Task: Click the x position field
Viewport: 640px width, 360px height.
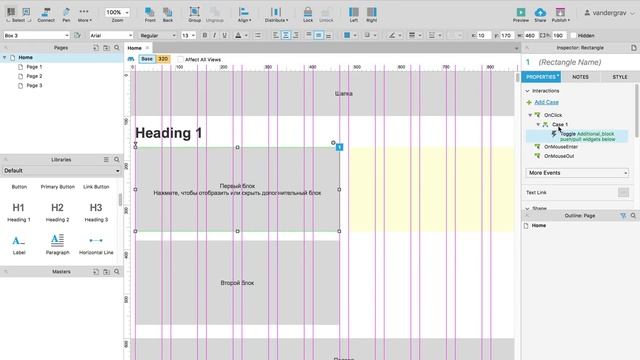Action: point(484,36)
